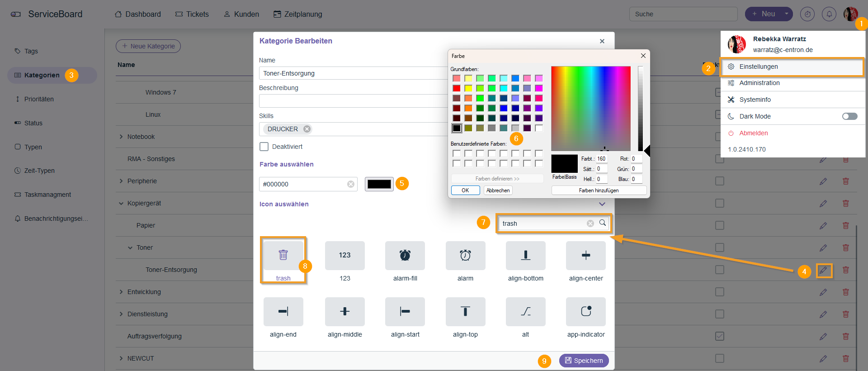Click the Speichern button
Screen dimensions: 868x371
[584, 361]
